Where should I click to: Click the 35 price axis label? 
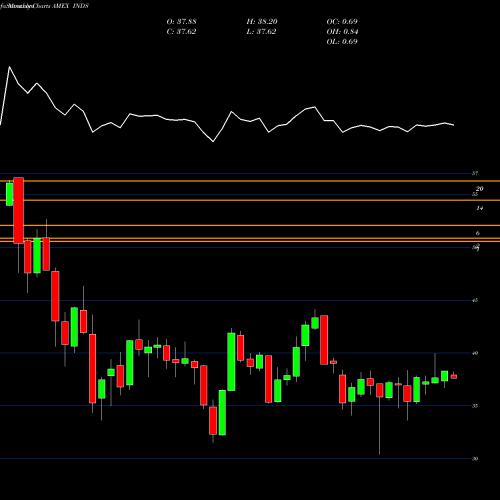pyautogui.click(x=475, y=406)
